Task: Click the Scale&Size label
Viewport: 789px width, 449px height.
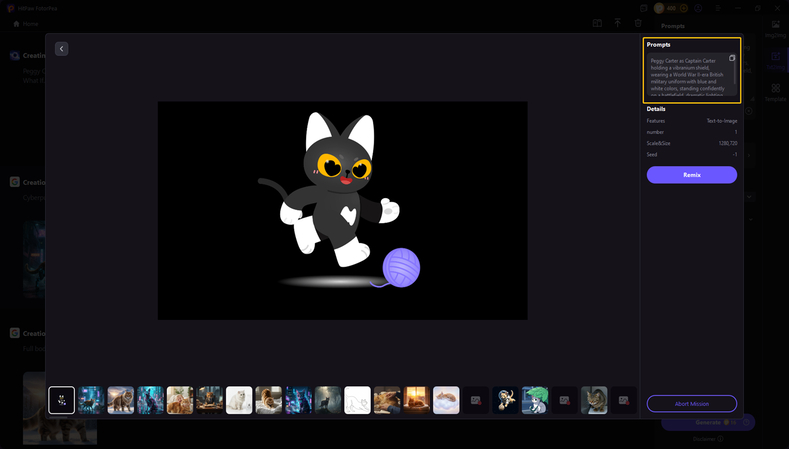Action: pos(658,143)
